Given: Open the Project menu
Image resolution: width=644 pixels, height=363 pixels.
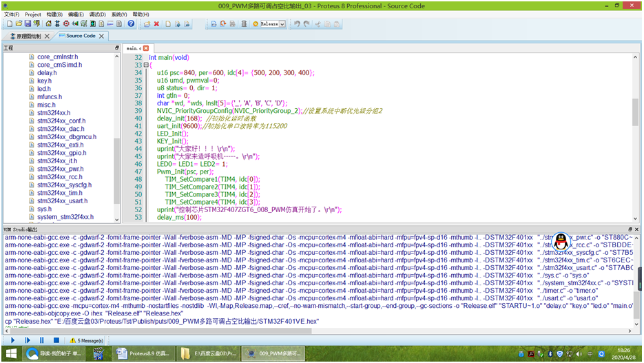Looking at the screenshot, I should [x=33, y=14].
